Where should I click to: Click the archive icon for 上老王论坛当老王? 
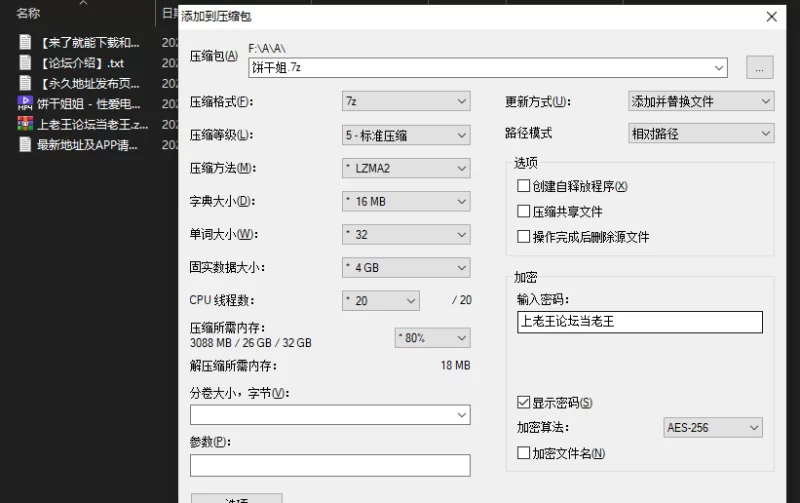coord(25,124)
